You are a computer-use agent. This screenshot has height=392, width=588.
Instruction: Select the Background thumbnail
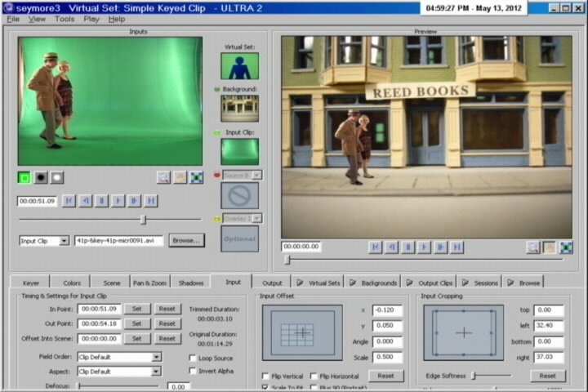click(x=239, y=109)
